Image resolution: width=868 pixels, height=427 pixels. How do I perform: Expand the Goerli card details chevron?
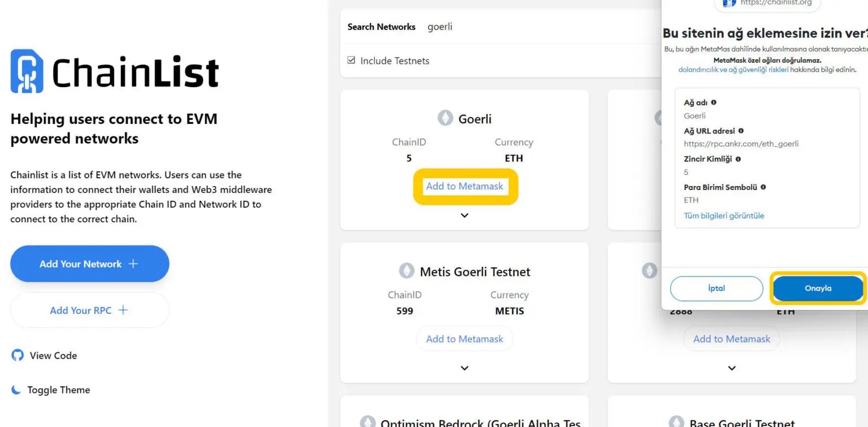click(x=465, y=215)
